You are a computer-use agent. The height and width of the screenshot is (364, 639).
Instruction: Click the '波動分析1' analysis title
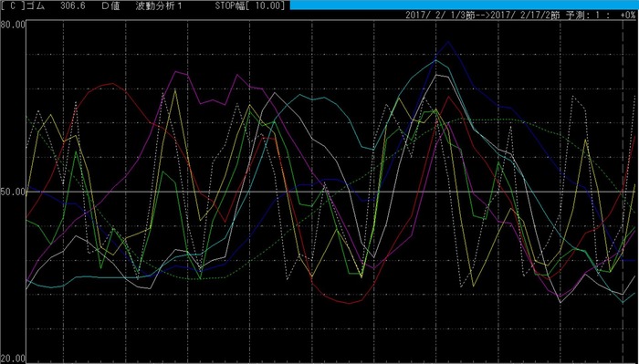(159, 5)
